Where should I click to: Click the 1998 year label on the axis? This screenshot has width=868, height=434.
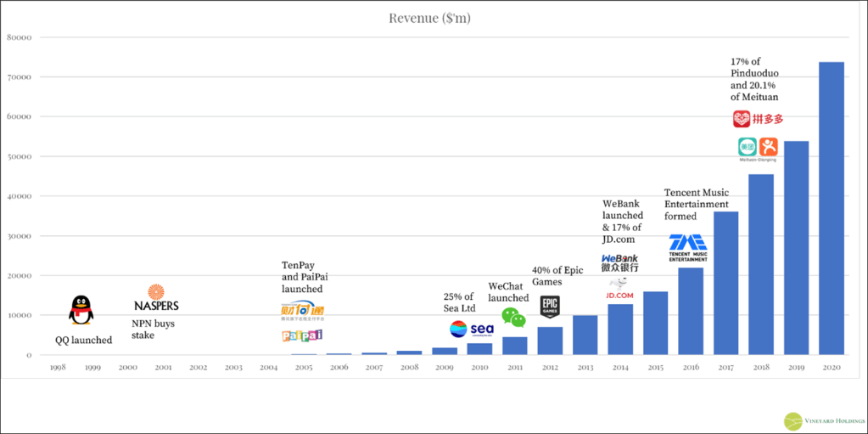click(58, 368)
